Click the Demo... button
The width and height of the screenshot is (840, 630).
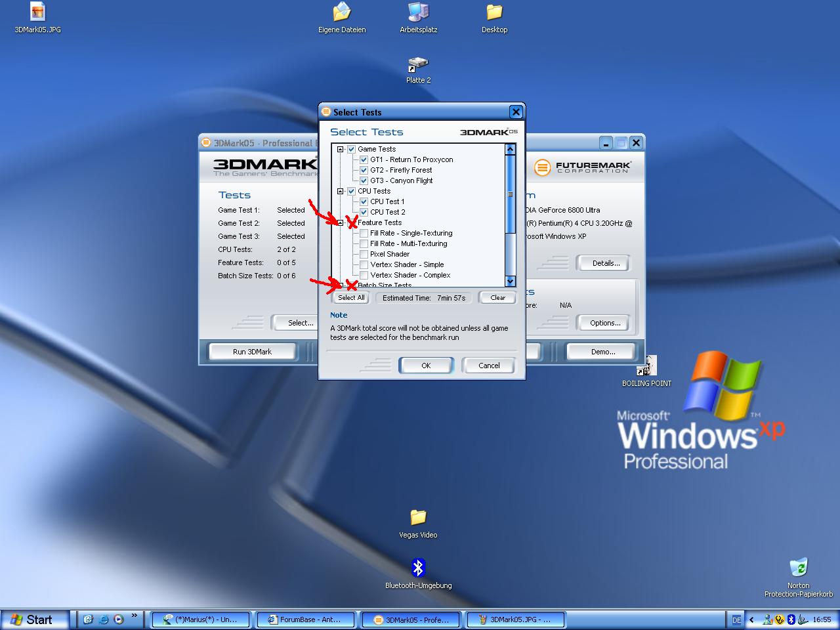[603, 352]
